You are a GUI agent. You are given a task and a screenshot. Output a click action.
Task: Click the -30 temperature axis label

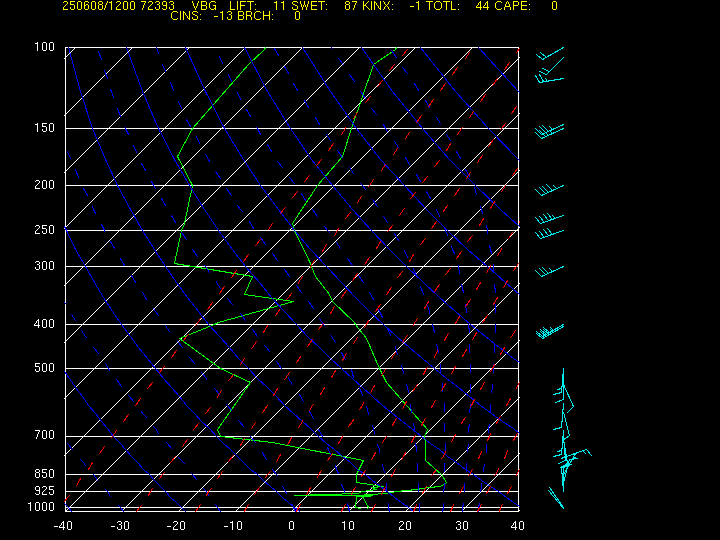(x=120, y=526)
